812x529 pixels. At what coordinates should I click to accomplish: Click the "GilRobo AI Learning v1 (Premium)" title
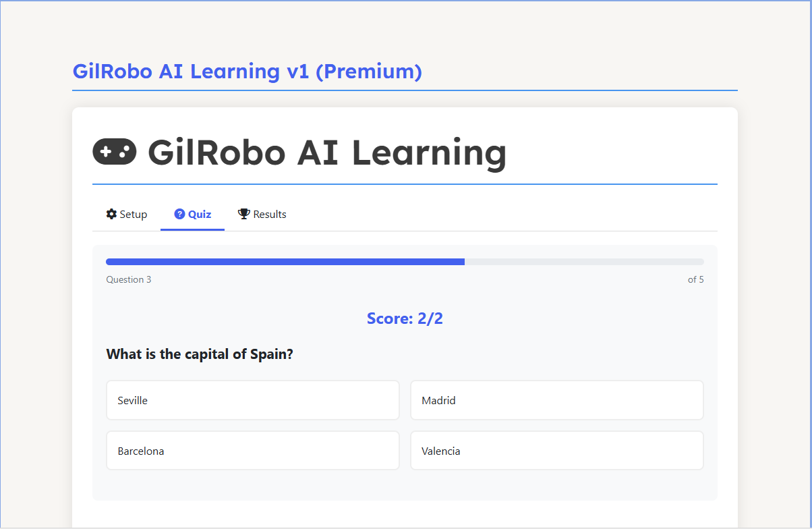click(x=247, y=71)
